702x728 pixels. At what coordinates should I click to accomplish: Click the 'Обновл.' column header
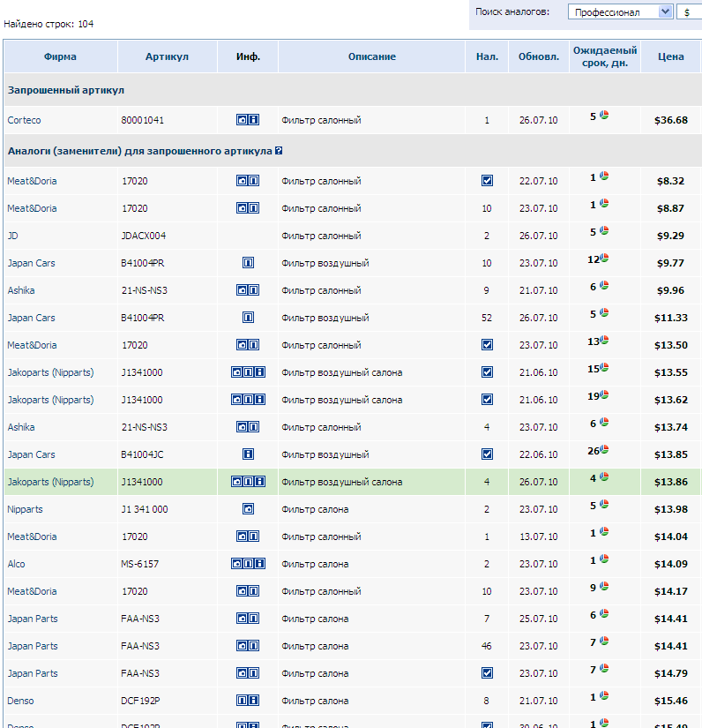(x=539, y=56)
